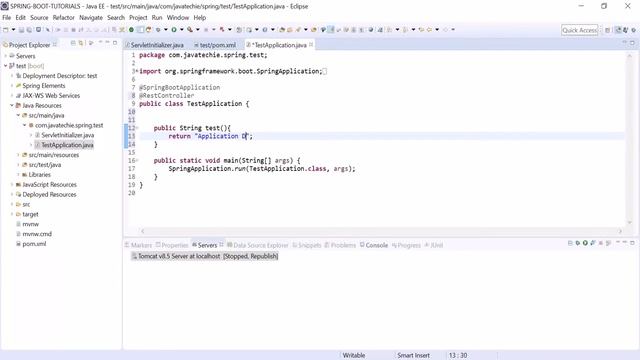This screenshot has height=360, width=640.
Task: Click the Writable status bar entry
Action: 354,356
